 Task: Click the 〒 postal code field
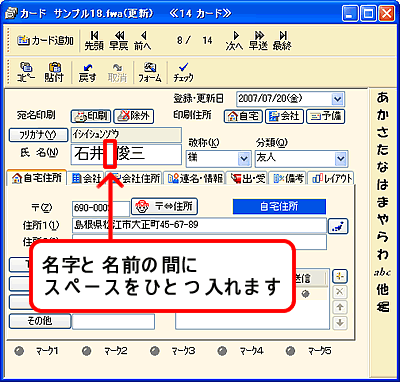coord(101,209)
